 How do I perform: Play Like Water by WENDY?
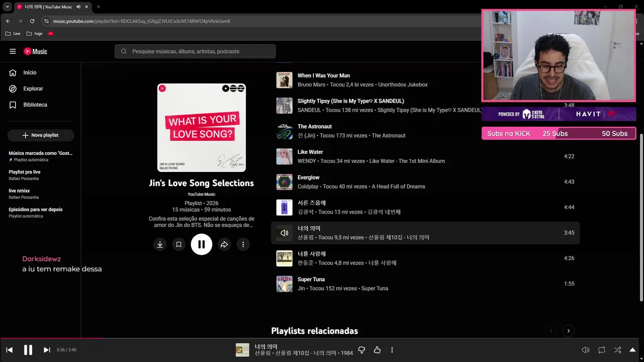pos(310,152)
